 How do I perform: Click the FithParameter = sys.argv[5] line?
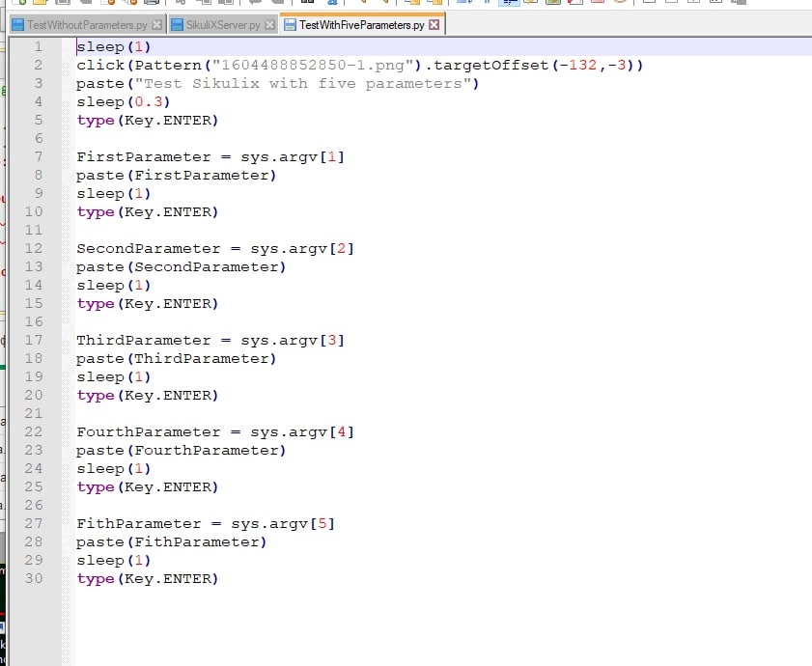pos(206,523)
